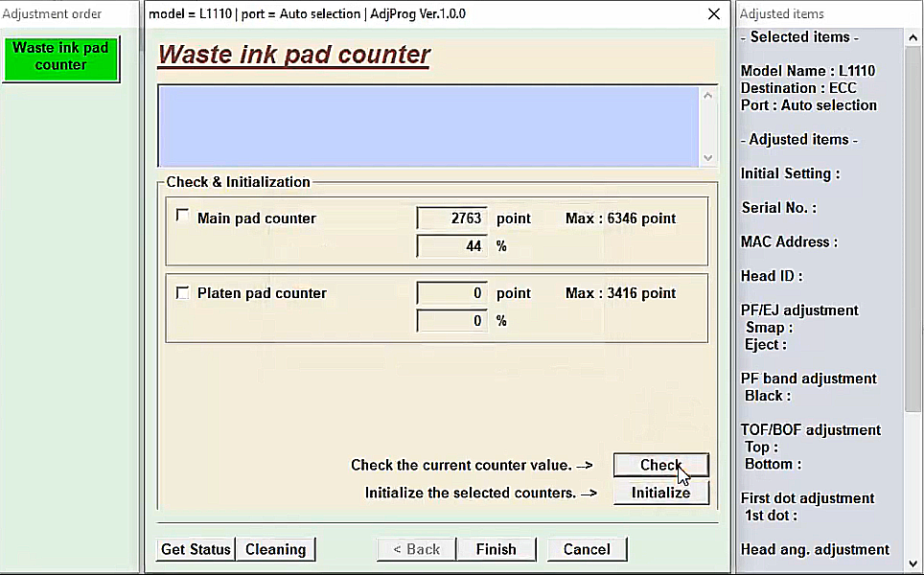The width and height of the screenshot is (924, 575).
Task: Click the Waste ink pad counter green button
Action: coord(60,57)
